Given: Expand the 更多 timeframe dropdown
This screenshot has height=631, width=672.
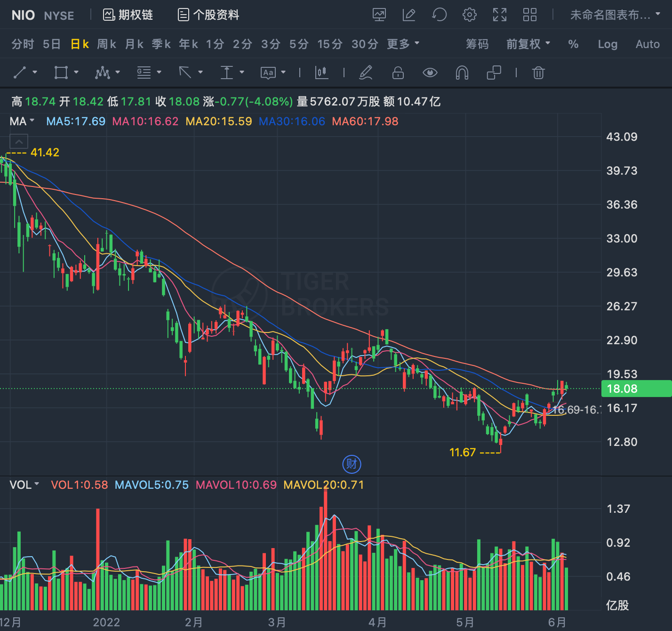Looking at the screenshot, I should click(x=403, y=44).
